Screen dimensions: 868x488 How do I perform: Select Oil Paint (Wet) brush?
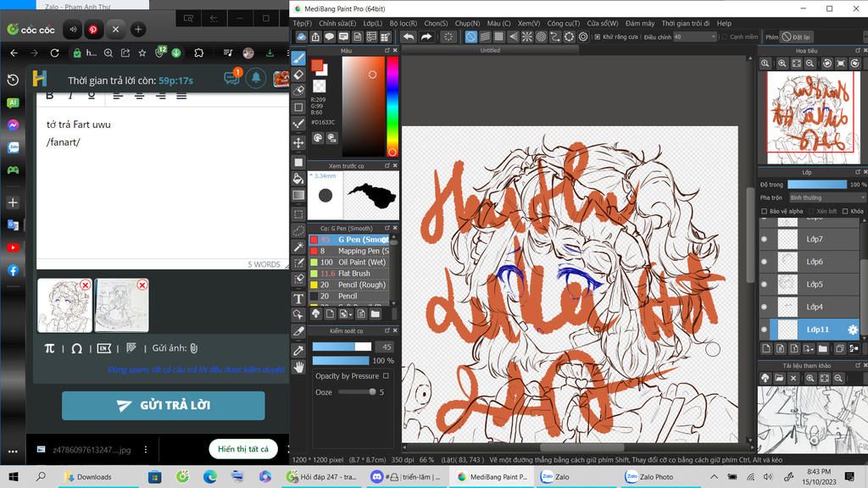coord(349,263)
